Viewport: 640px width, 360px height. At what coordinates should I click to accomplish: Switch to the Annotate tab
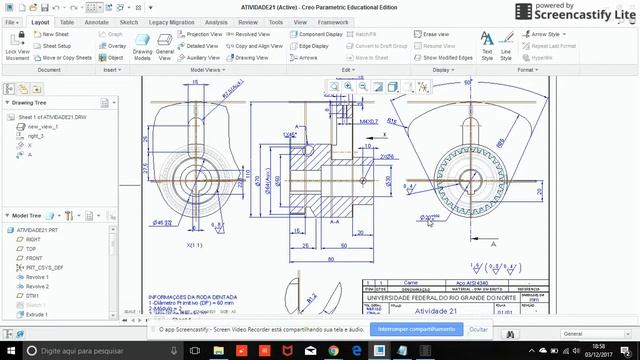coord(97,22)
